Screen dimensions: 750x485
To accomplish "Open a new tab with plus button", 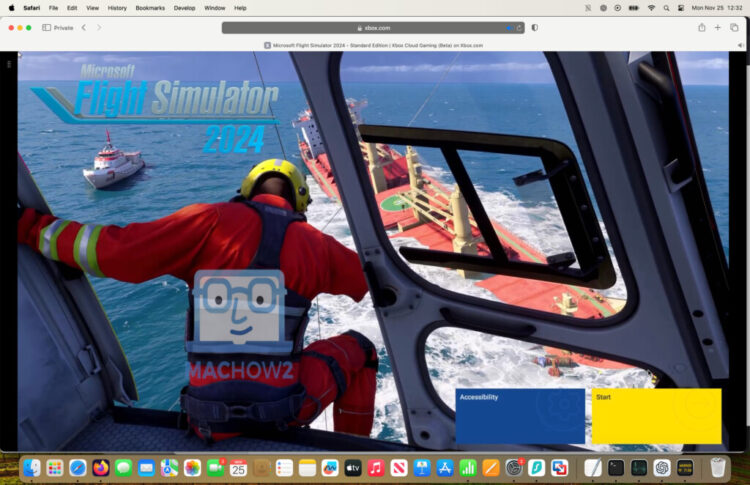I will click(717, 28).
